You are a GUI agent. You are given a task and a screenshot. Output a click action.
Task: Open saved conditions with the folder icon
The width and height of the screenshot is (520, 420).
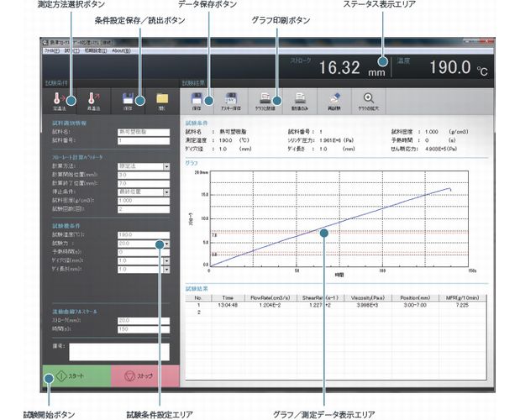coord(162,101)
